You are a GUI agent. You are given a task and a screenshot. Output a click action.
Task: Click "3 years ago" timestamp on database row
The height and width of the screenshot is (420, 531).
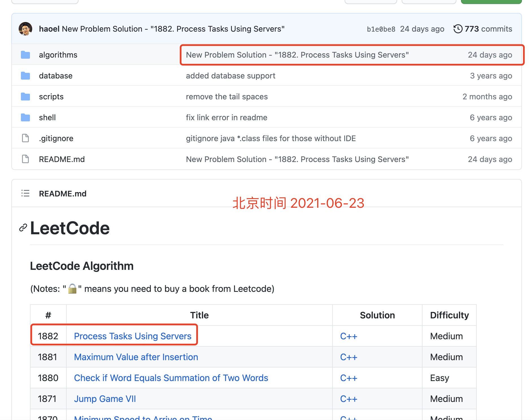pos(491,76)
